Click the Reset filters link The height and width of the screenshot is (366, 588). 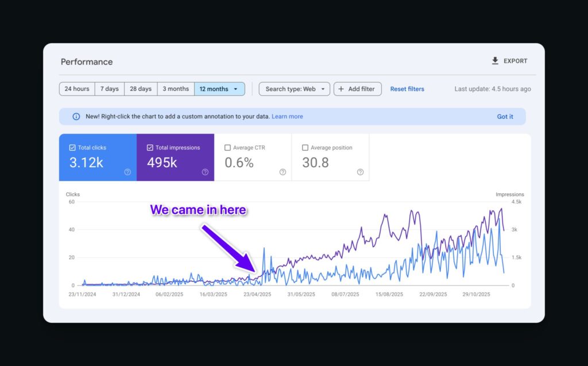(407, 89)
